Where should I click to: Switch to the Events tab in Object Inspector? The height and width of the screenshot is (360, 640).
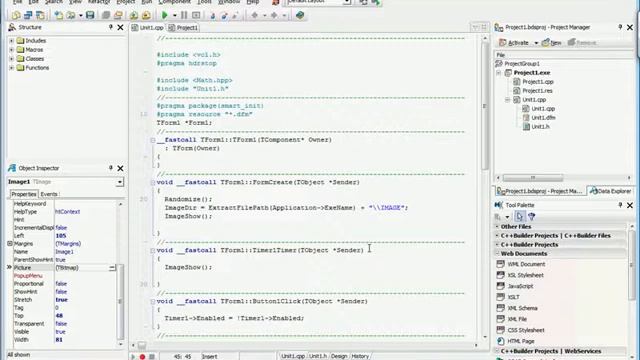[x=50, y=194]
